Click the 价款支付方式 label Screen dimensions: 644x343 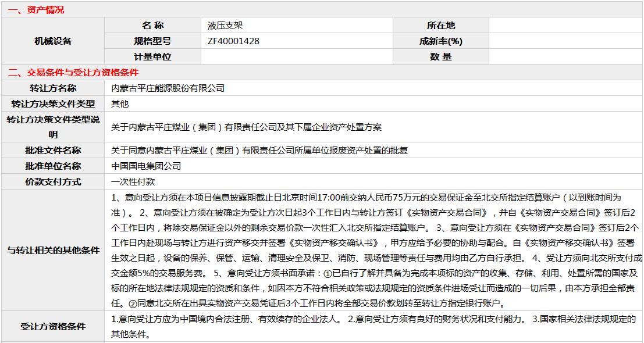pyautogui.click(x=53, y=182)
